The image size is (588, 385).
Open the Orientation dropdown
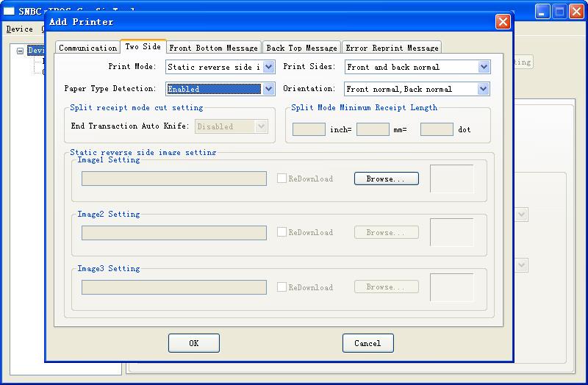(x=483, y=89)
